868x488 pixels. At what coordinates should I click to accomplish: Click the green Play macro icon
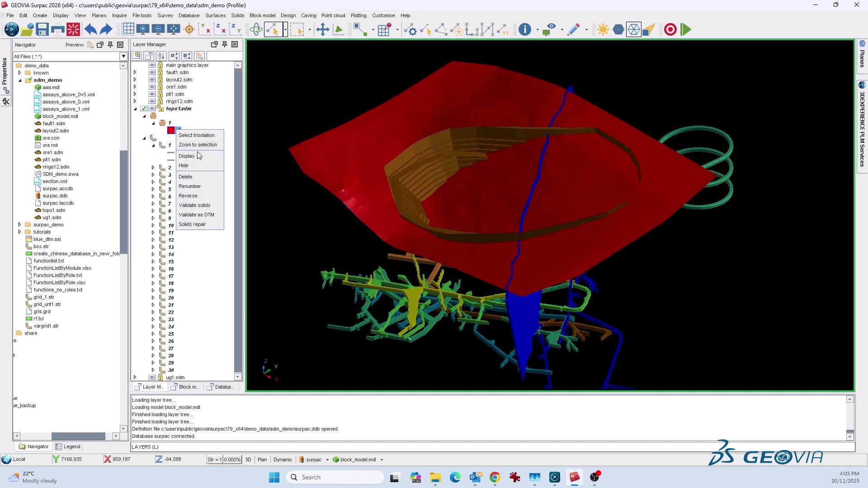point(686,30)
